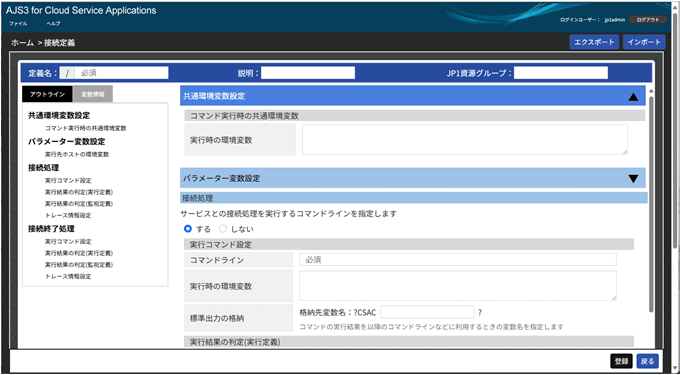Jump to 接続処理 in outline
Viewport: 681px width, 375px height.
pyautogui.click(x=43, y=168)
